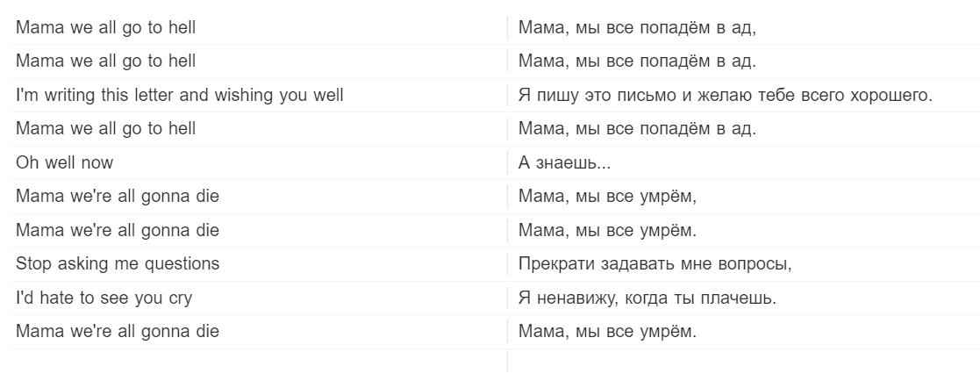Select 'Mama we all go to hell' above 'I'm writing'
This screenshot has width=980, height=381.
pos(105,61)
